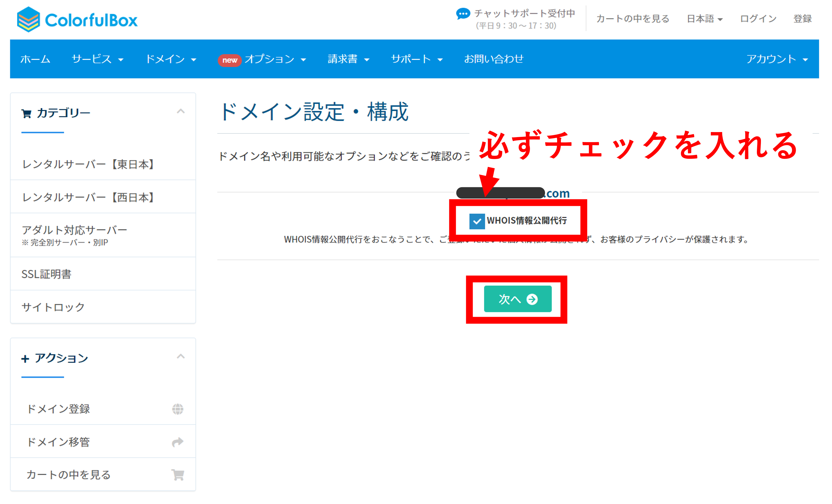Select レンタルサーバー【東日本】 category

click(103, 164)
